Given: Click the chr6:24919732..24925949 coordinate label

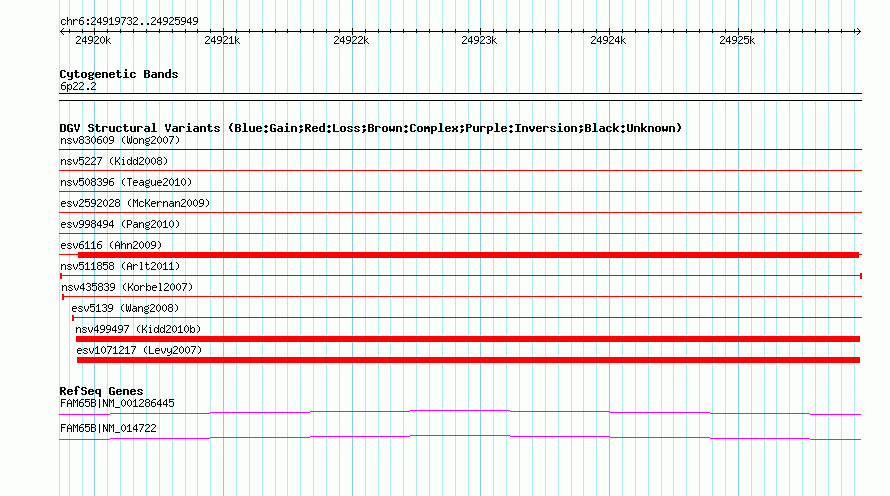Looking at the screenshot, I should (x=129, y=21).
